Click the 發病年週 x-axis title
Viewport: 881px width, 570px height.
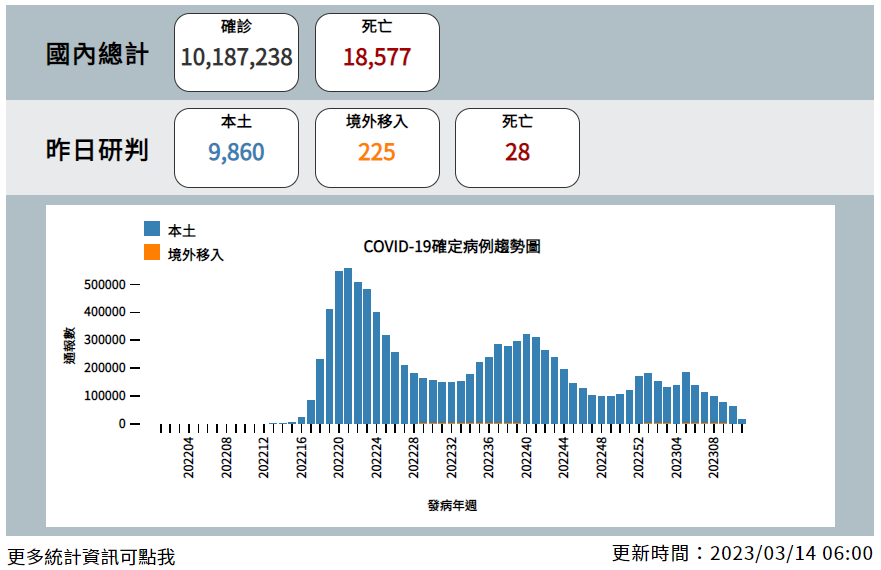[452, 505]
